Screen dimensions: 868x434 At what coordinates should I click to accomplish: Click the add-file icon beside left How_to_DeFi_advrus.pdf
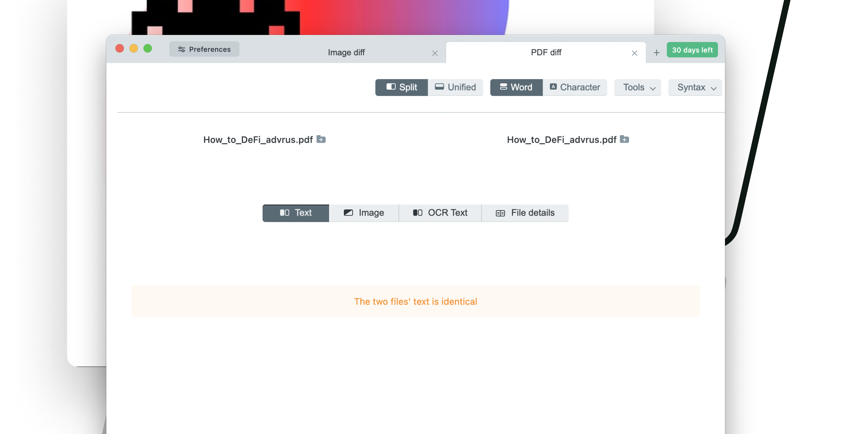(321, 139)
